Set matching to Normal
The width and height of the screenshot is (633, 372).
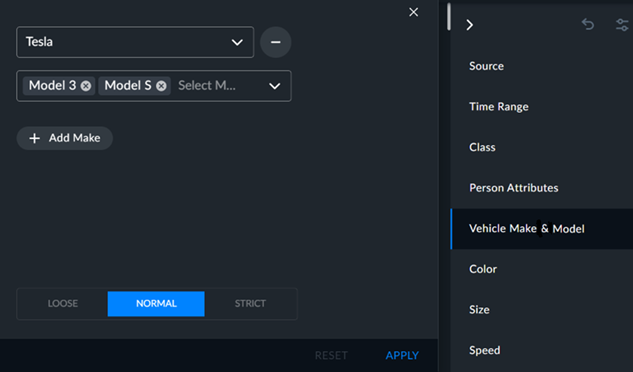click(156, 304)
